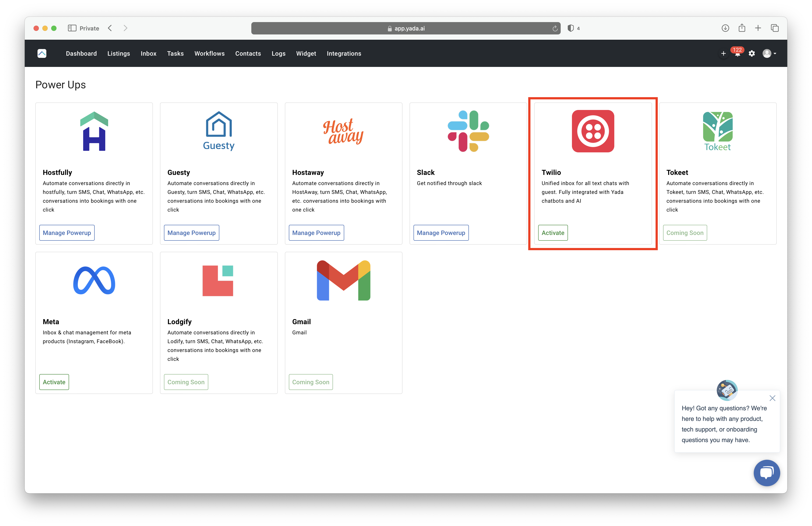Activate the Meta power up
The image size is (812, 526).
[x=54, y=382]
